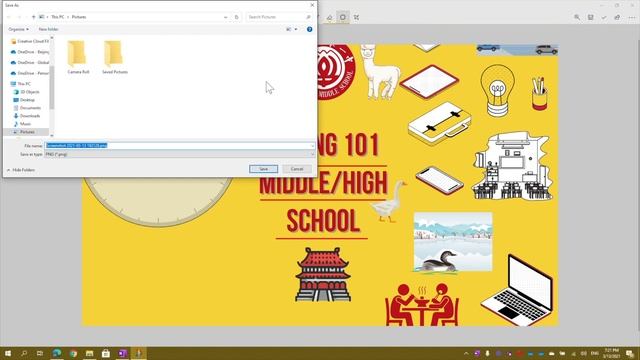Click the Up arrow to parent folder
Image resolution: width=640 pixels, height=360 pixels.
(x=33, y=17)
